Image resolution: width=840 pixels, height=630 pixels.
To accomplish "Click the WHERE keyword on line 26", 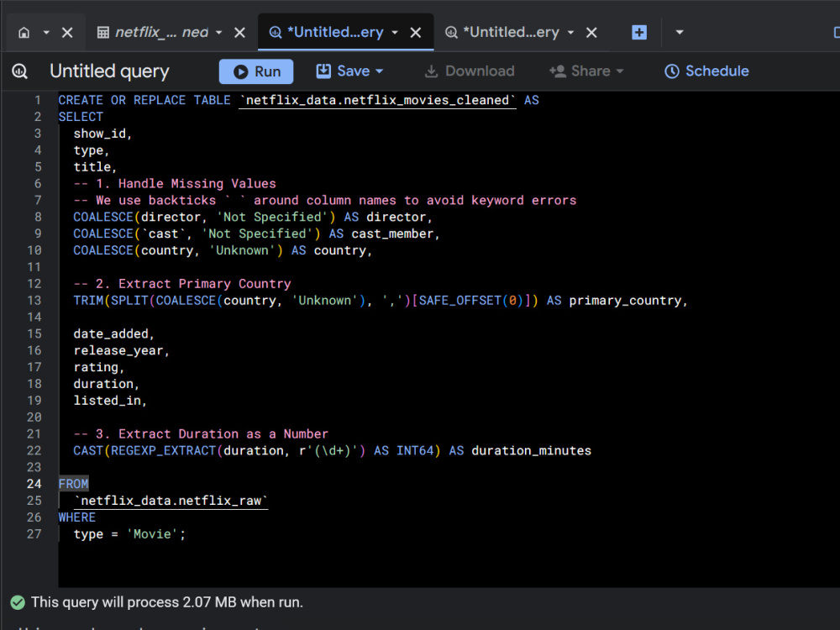I will pyautogui.click(x=77, y=517).
